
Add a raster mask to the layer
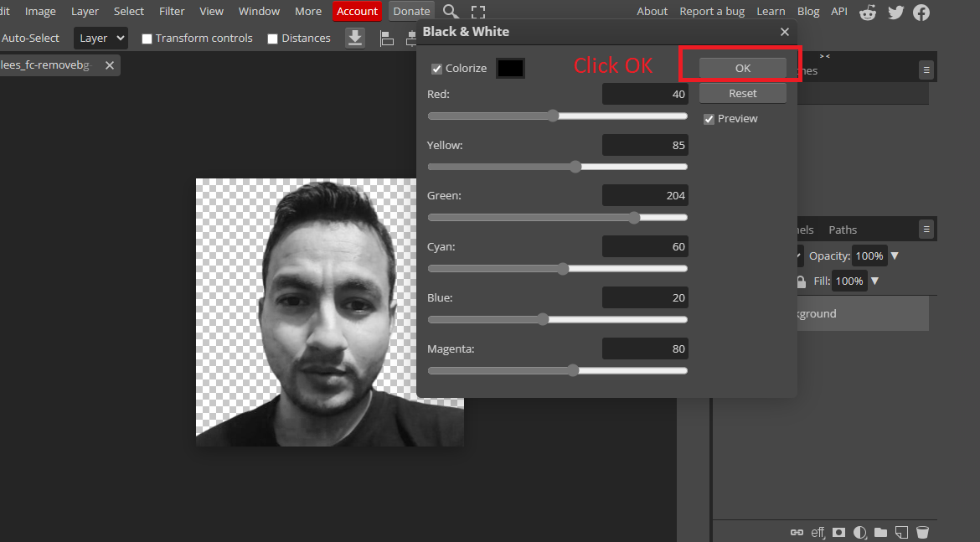click(x=838, y=532)
